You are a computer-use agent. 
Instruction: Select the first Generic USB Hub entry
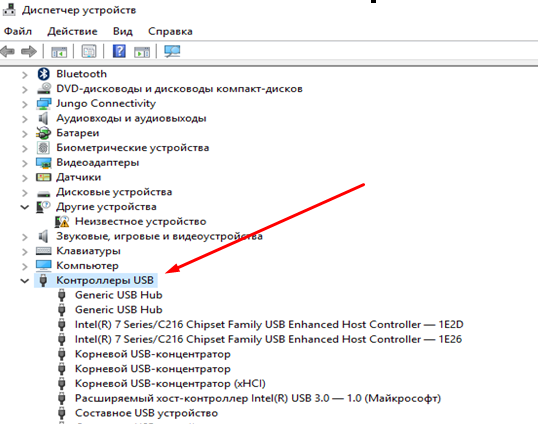coord(119,295)
